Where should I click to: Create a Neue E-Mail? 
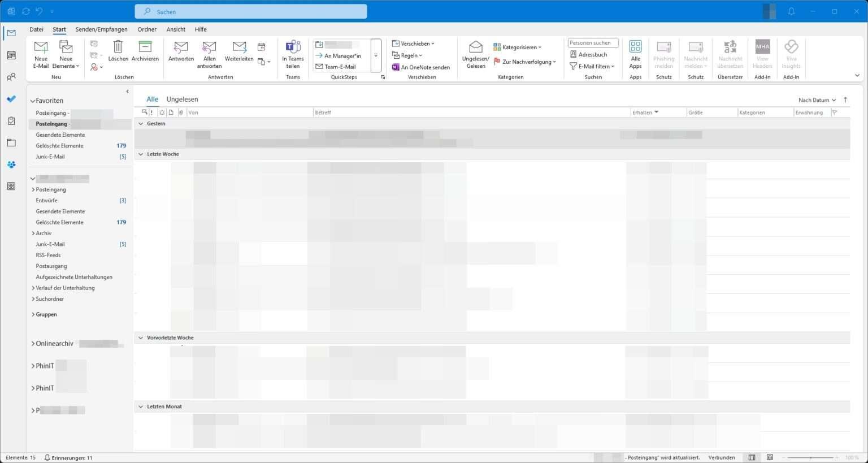coord(40,54)
